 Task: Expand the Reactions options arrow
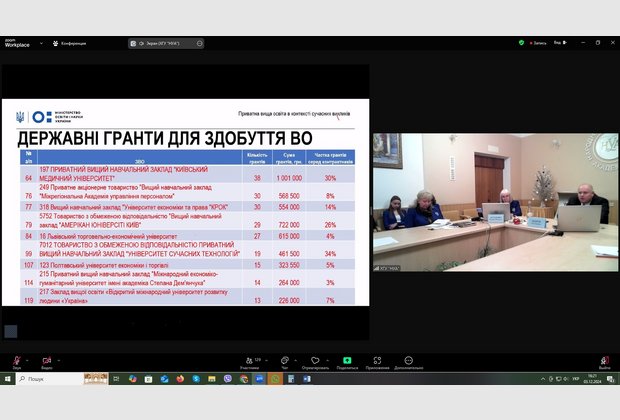(327, 360)
